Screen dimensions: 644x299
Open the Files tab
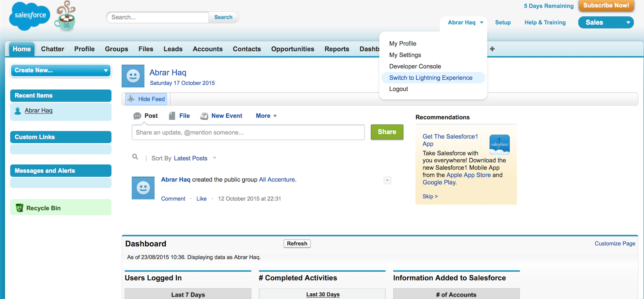pos(146,49)
